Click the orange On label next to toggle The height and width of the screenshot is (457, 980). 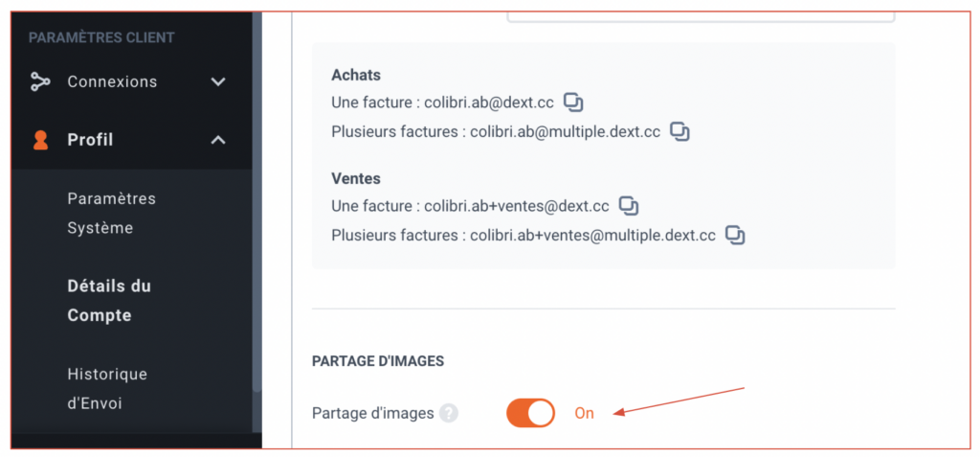585,414
